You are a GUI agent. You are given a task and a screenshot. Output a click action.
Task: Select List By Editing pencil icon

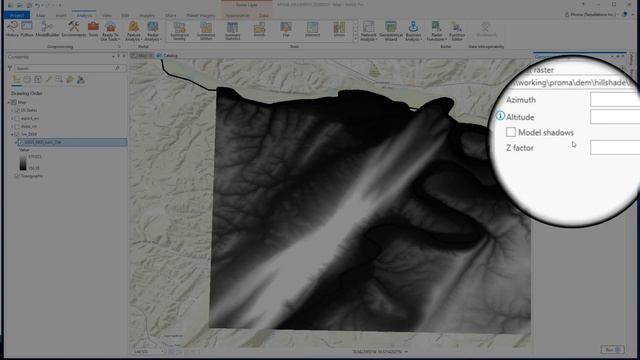[49, 80]
